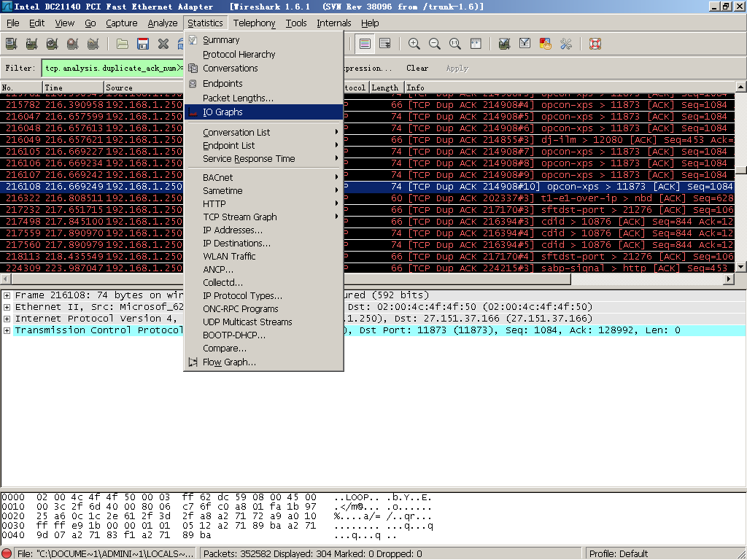
Task: Open the File menu
Action: coord(13,23)
